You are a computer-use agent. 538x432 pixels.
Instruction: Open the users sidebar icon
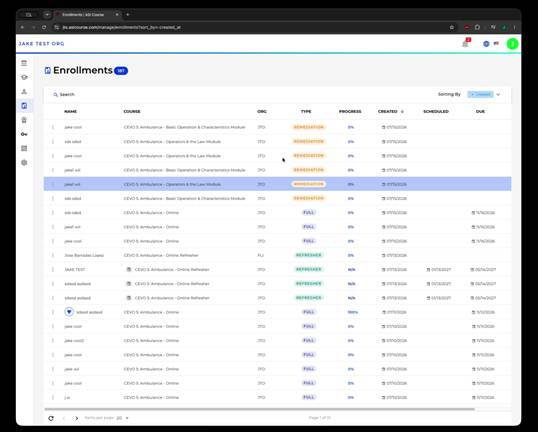(24, 92)
